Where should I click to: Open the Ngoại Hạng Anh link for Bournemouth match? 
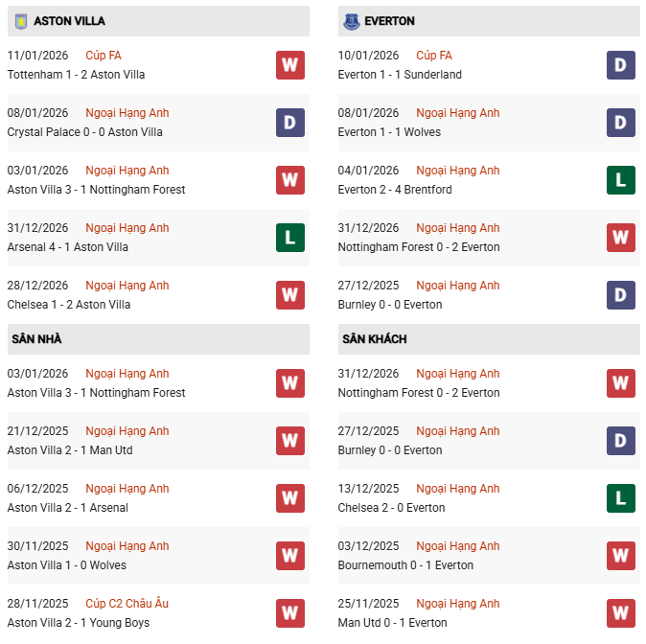click(457, 546)
